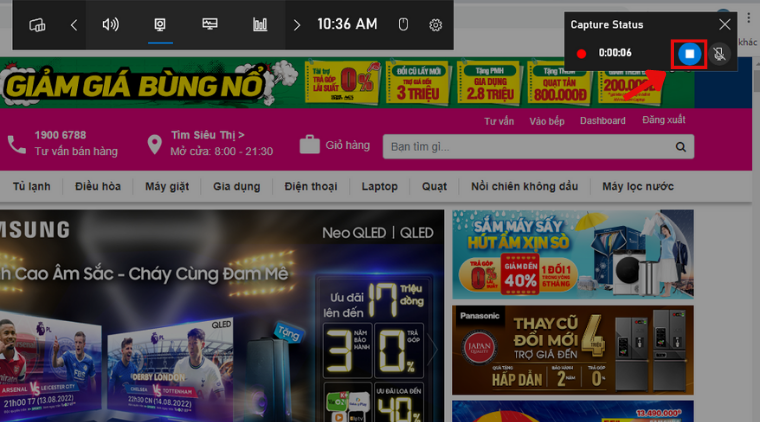
Task: Open browser three-dot menu
Action: tap(749, 18)
